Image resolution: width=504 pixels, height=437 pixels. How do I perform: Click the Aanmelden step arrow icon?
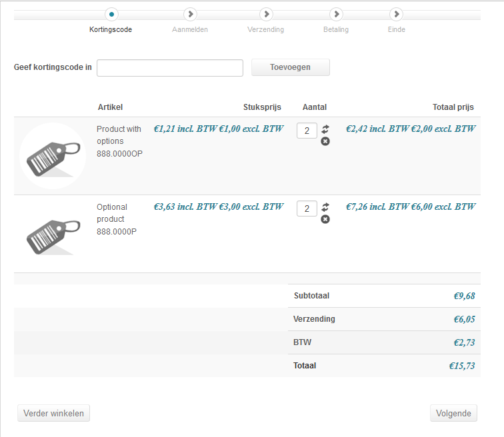tap(190, 14)
